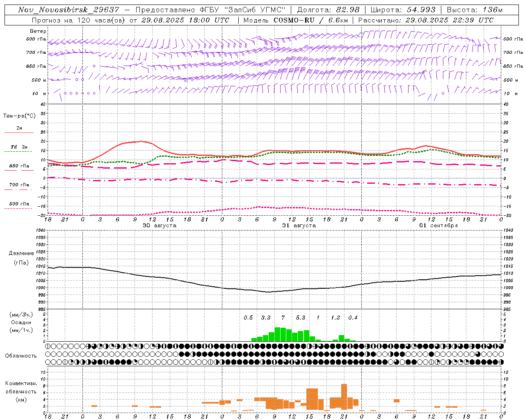525x420 pixels.
Task: Click the (км) unit label
Action: tap(21, 399)
